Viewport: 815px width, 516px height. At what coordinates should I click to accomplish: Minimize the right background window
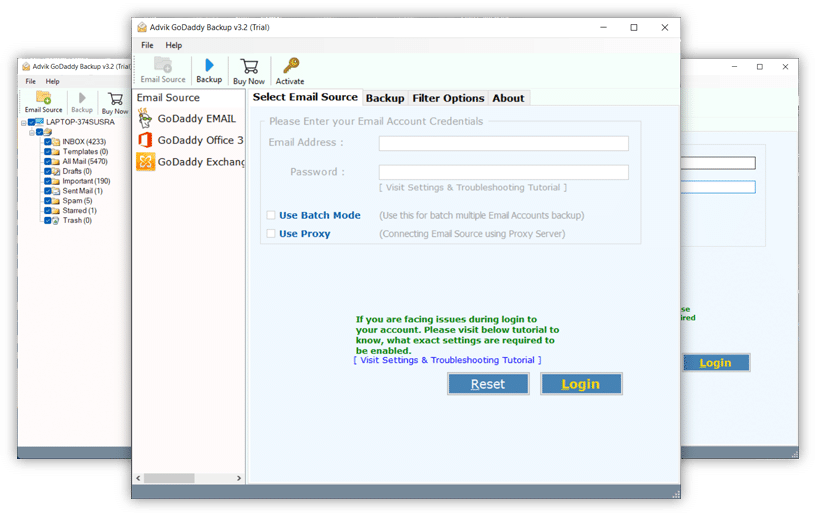click(734, 67)
